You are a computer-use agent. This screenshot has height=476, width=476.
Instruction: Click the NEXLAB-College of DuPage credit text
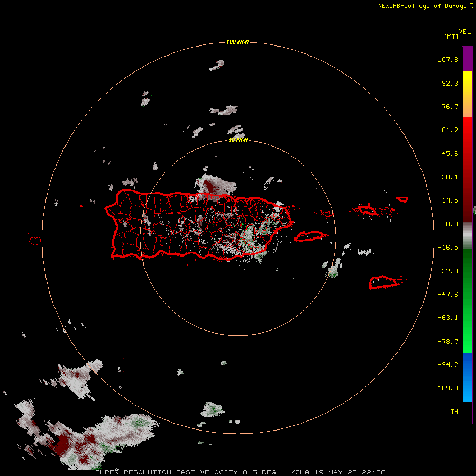click(426, 6)
